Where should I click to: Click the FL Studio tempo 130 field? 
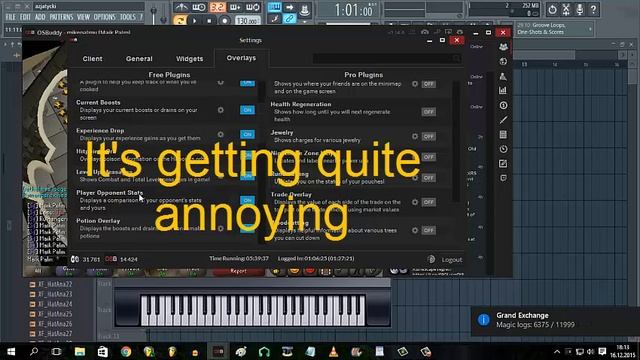tap(247, 20)
